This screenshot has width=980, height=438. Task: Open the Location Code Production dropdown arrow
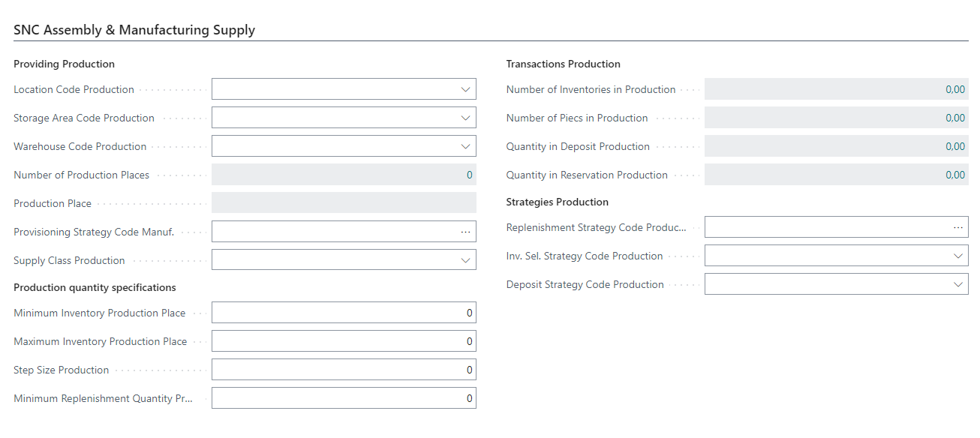point(465,89)
